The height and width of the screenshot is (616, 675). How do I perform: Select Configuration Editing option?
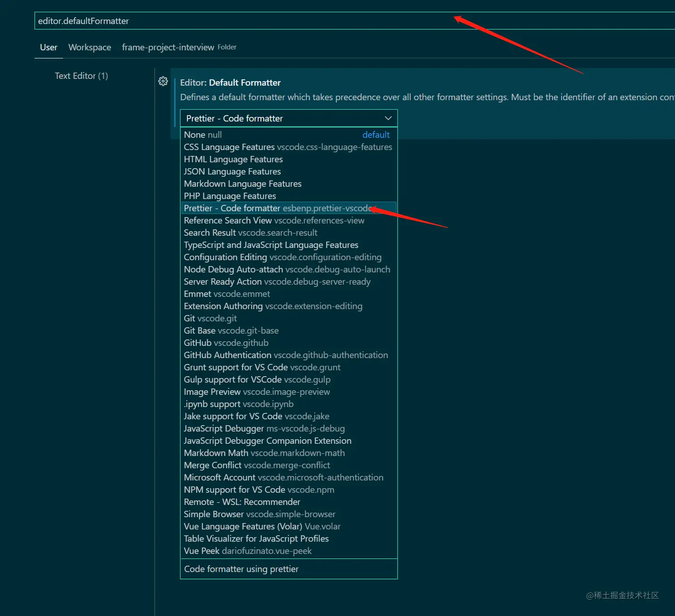coord(289,257)
